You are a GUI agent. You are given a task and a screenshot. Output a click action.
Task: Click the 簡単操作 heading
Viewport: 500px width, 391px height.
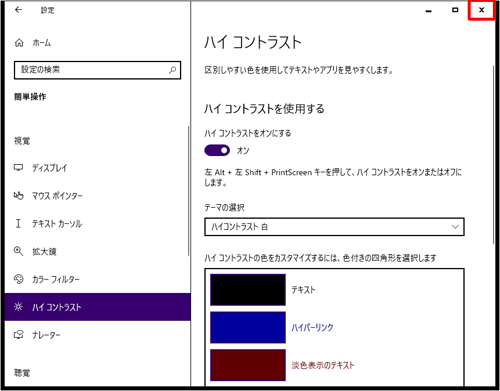30,97
